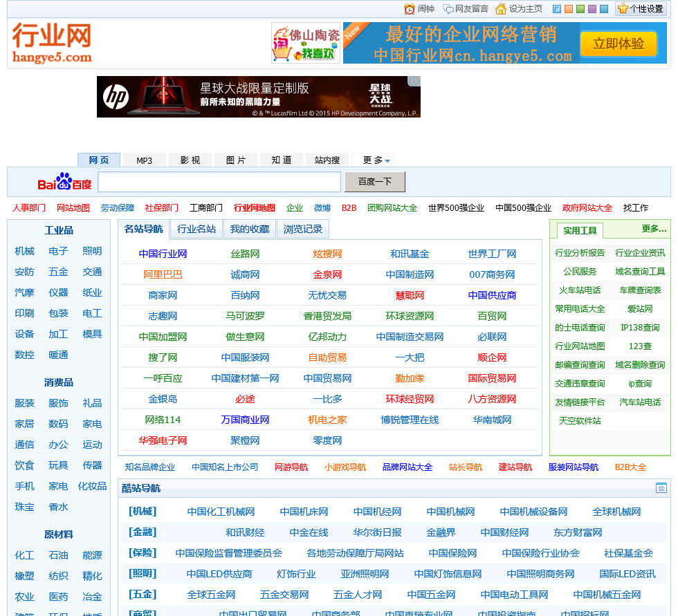Open the 香港贸发局 link
Screen dimensions: 678x616
tap(327, 316)
